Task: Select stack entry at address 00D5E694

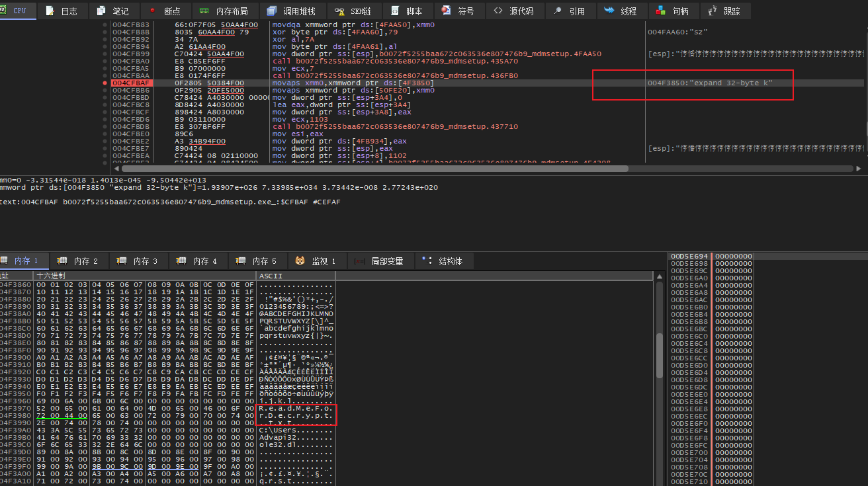Action: [x=689, y=256]
